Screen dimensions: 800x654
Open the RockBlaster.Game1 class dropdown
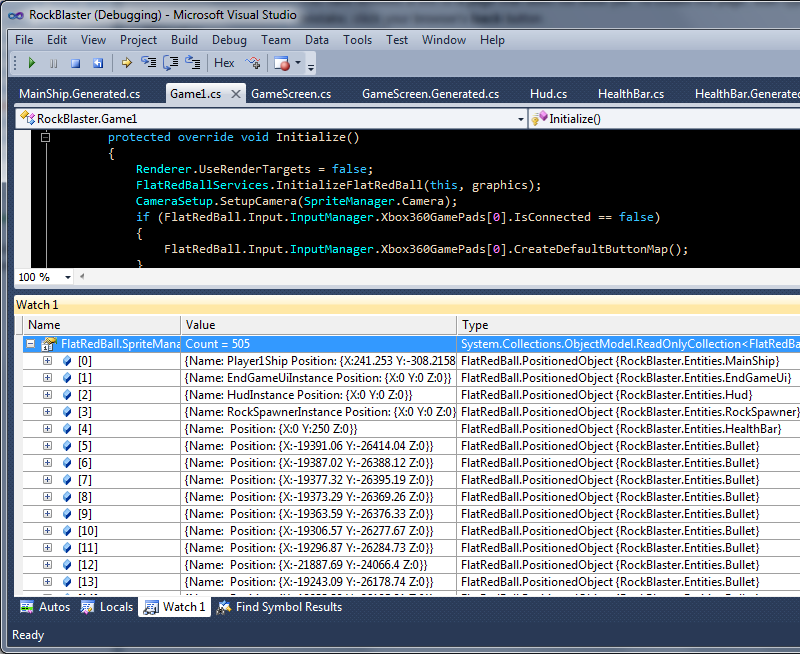[x=520, y=119]
